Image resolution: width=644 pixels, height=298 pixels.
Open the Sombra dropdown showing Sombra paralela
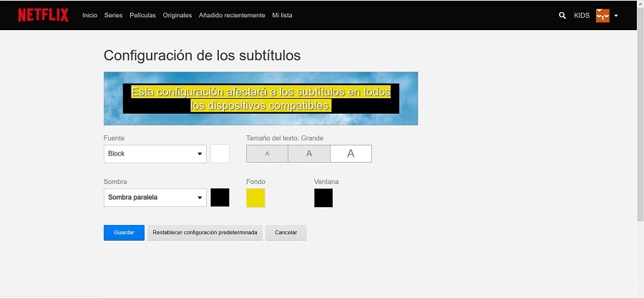coord(155,197)
